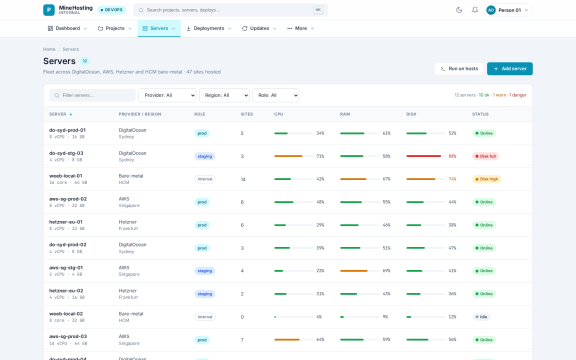Click the 12 server count badge
The width and height of the screenshot is (576, 360).
(85, 61)
